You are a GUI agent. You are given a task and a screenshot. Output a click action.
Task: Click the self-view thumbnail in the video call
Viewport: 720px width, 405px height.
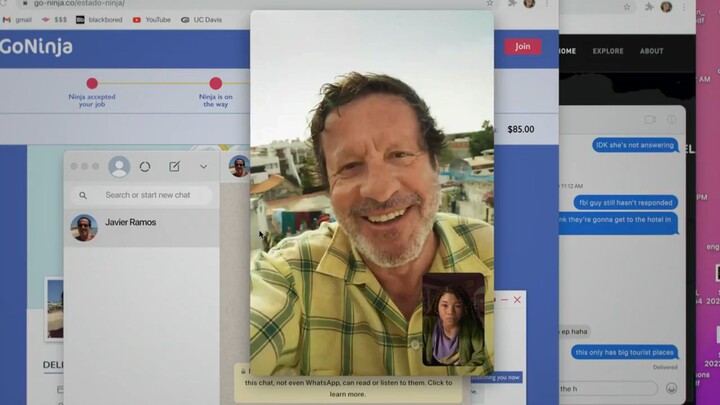(453, 320)
